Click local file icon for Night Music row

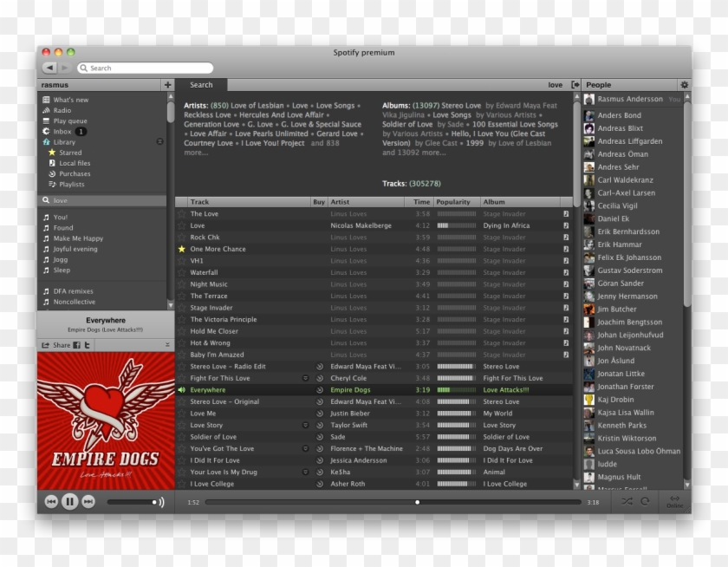pyautogui.click(x=566, y=284)
